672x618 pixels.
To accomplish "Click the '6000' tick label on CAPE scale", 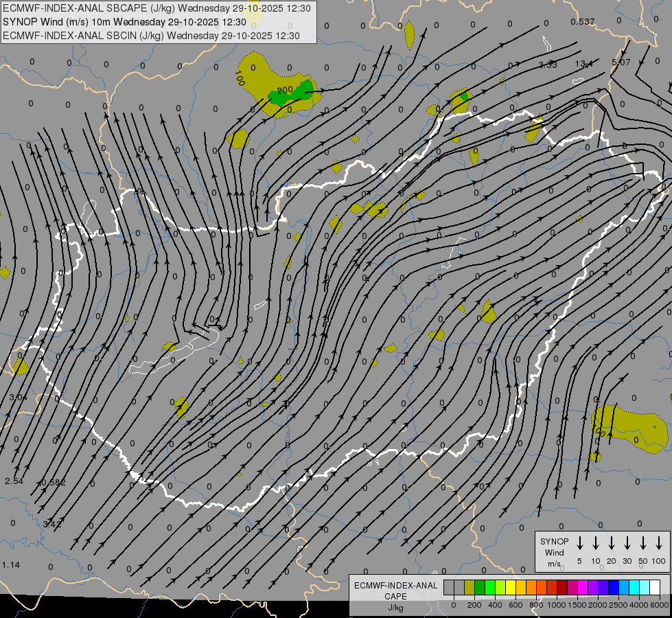I will 659,605.
